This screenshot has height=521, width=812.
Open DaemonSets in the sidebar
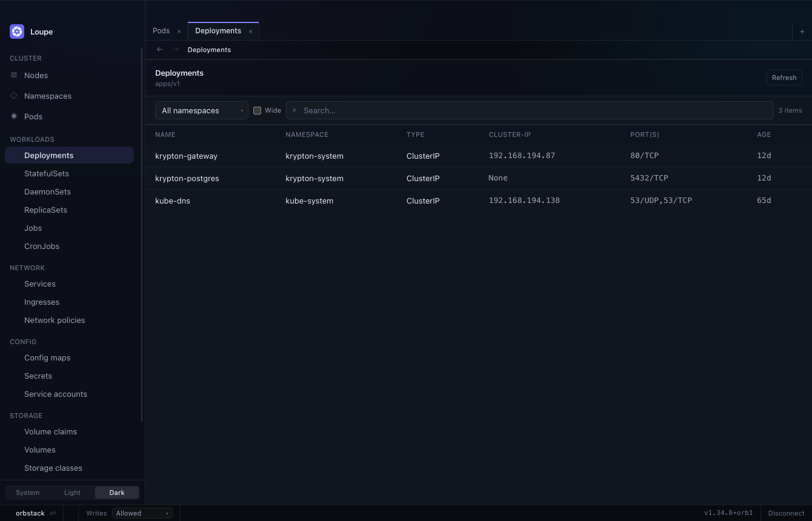click(69, 191)
